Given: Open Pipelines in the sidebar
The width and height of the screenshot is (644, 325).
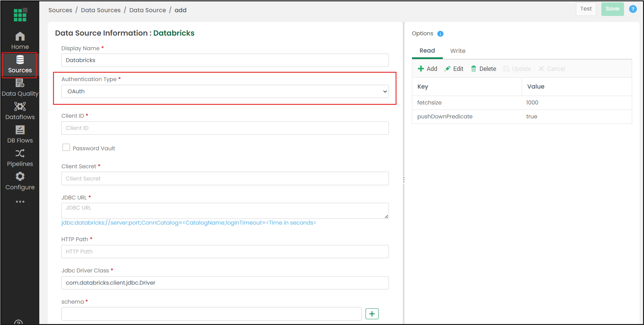Looking at the screenshot, I should coord(20,158).
